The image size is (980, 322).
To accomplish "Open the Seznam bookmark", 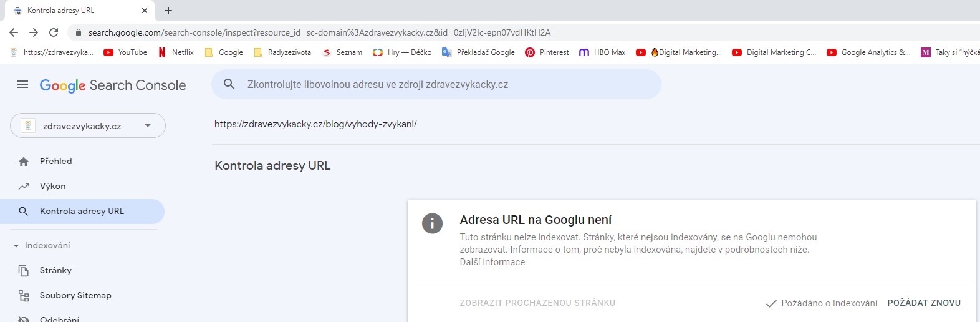I will [342, 52].
